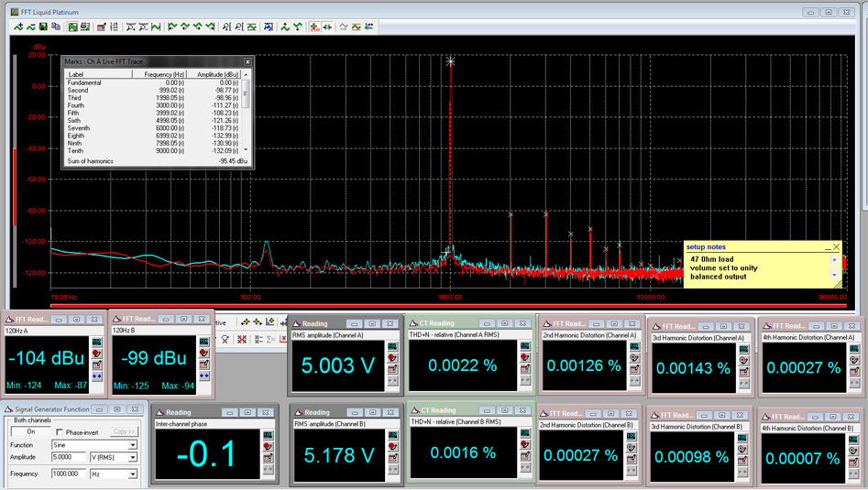Screen dimensions: 868x490
Task: Click the table-edit icon in 3rd Harmonic Distortion Channel A
Action: click(x=743, y=372)
